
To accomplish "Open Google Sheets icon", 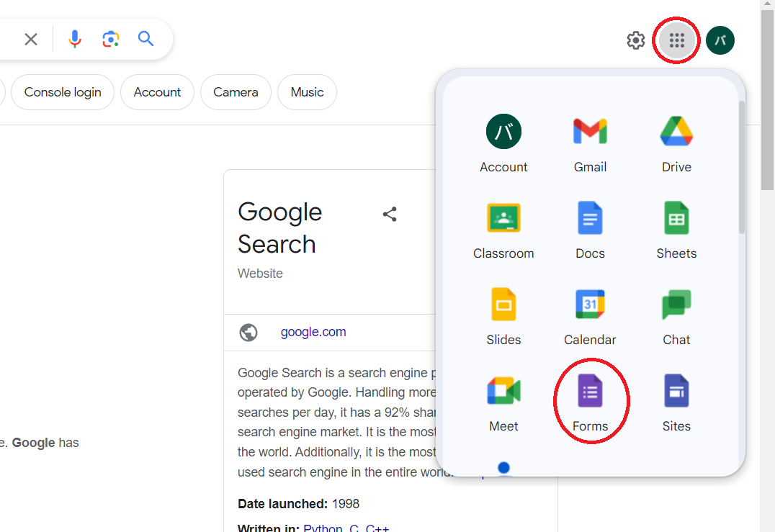I will pos(676,230).
